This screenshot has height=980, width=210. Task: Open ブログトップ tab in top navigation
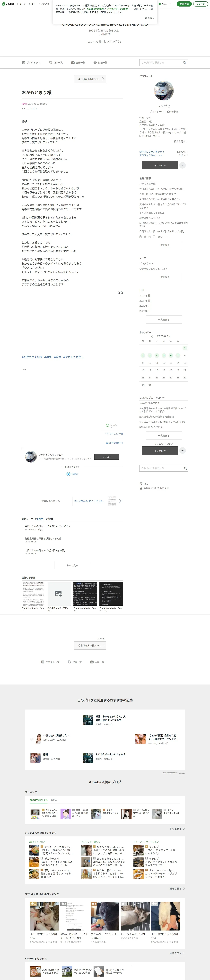[31, 62]
